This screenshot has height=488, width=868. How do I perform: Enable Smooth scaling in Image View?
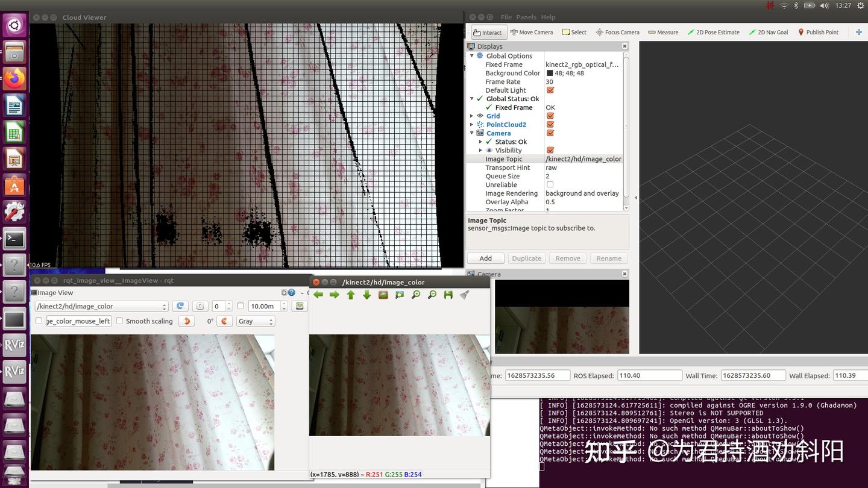tap(118, 321)
